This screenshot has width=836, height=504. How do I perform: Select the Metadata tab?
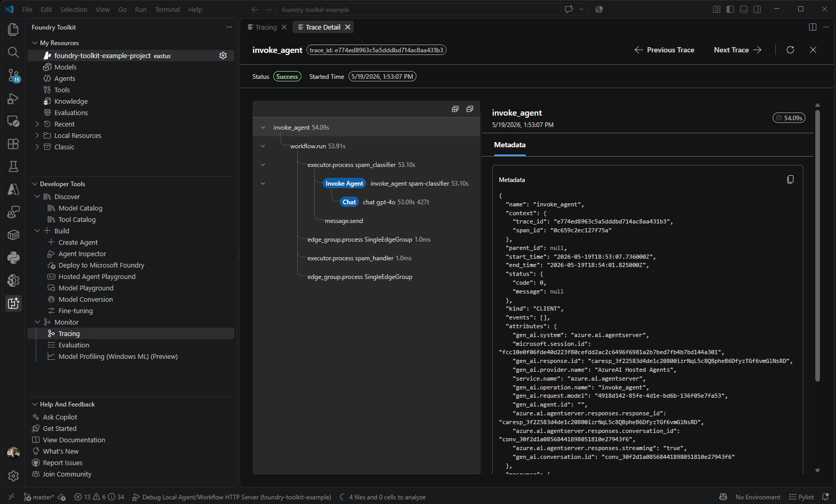click(x=509, y=145)
